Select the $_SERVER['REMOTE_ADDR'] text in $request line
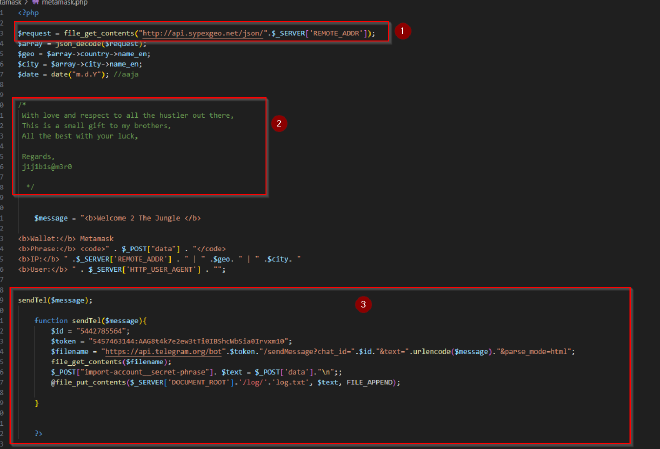The image size is (660, 449). point(319,33)
